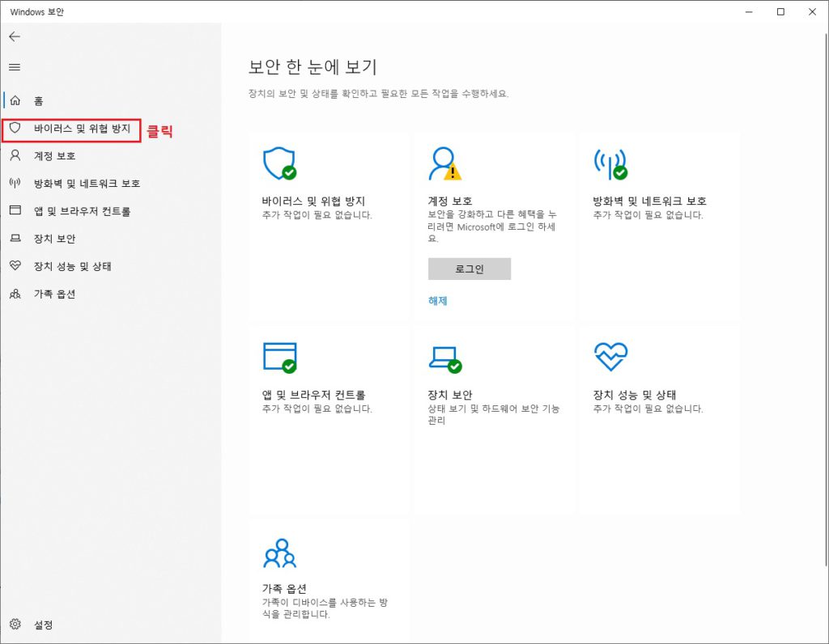Image resolution: width=829 pixels, height=644 pixels.
Task: Click the Microsoft에 로그인 하세요 description text
Action: click(x=491, y=227)
